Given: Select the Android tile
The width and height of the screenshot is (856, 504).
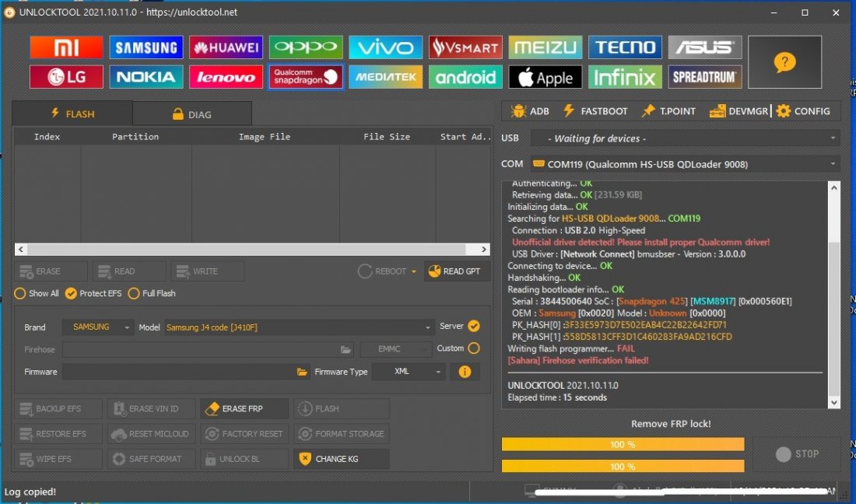Looking at the screenshot, I should click(x=465, y=77).
